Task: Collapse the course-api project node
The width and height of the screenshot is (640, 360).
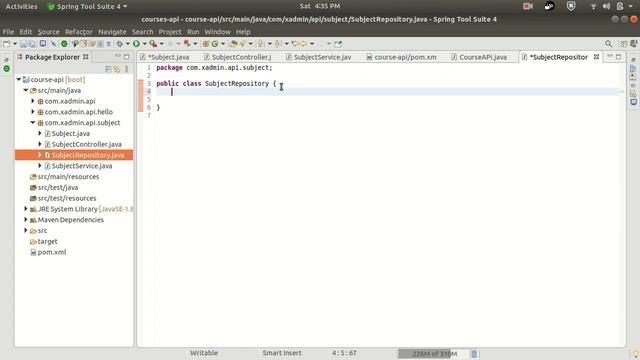Action: (19, 80)
